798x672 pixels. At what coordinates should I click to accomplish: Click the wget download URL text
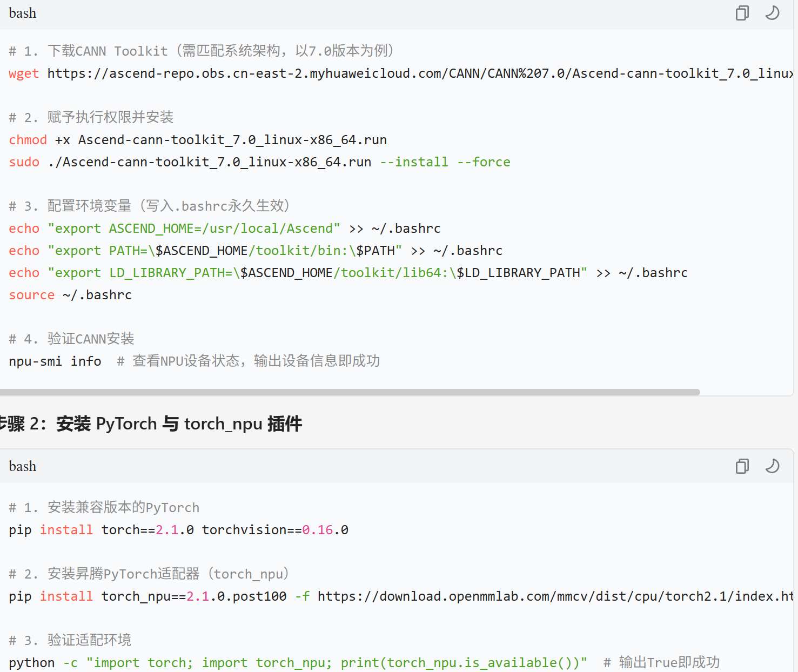click(420, 73)
